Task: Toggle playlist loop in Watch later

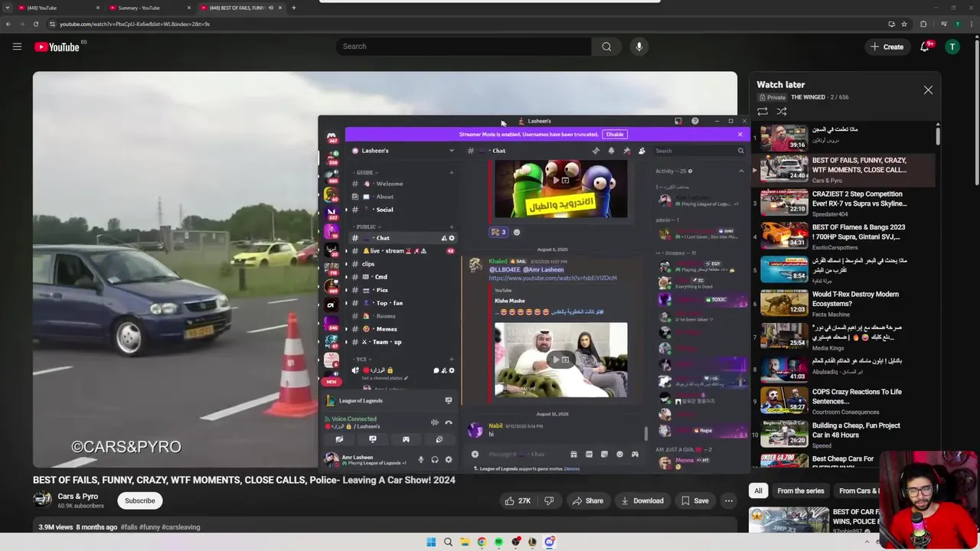Action: pos(763,112)
